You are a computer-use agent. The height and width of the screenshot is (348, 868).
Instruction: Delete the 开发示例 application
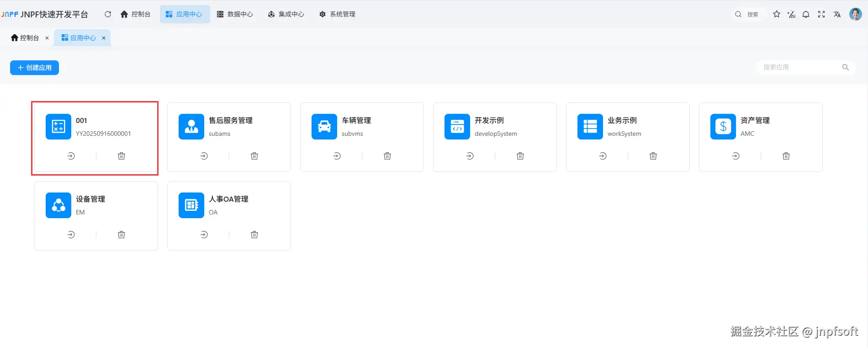pos(520,156)
